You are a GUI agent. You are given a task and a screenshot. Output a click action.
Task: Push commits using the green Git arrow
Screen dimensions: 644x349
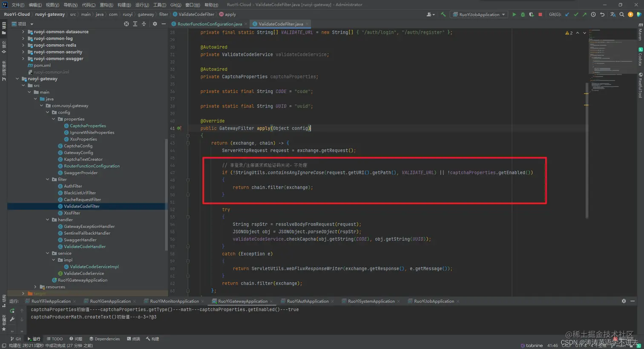584,14
